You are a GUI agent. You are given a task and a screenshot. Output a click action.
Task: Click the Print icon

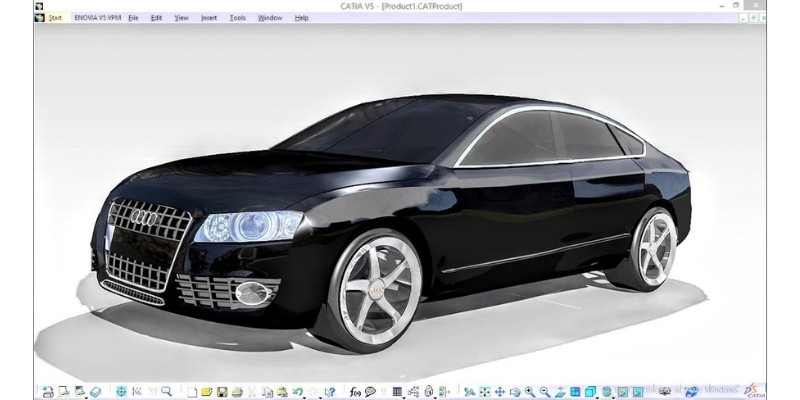(x=237, y=392)
